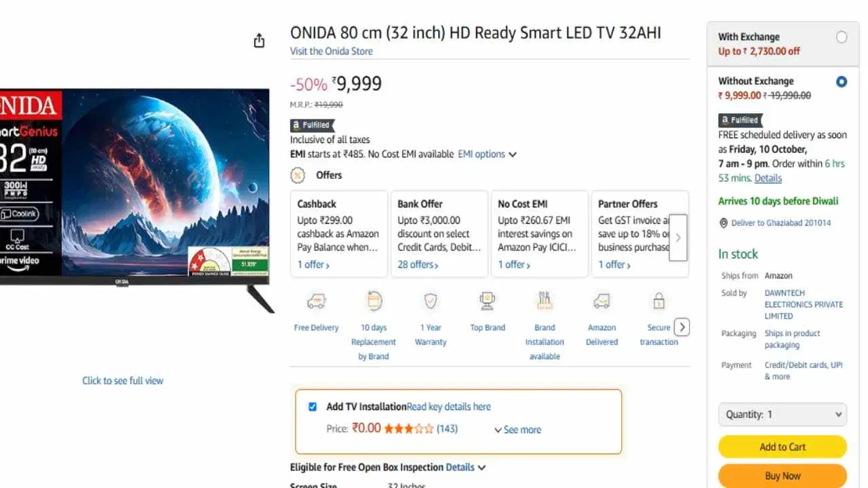Uncheck the Add TV Installation checkbox
The image size is (868, 488).
coord(313,406)
